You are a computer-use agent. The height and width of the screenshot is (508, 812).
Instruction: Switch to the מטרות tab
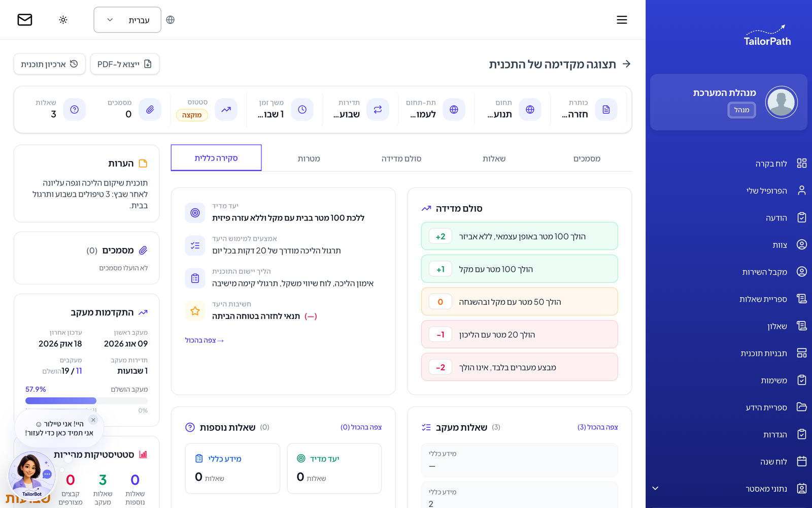click(x=309, y=158)
